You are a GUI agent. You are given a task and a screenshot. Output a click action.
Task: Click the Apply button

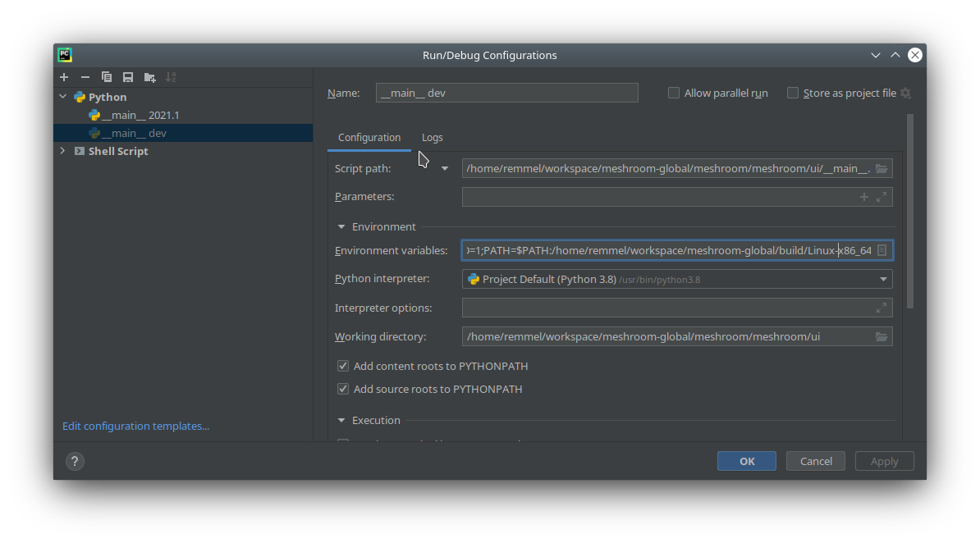click(884, 461)
